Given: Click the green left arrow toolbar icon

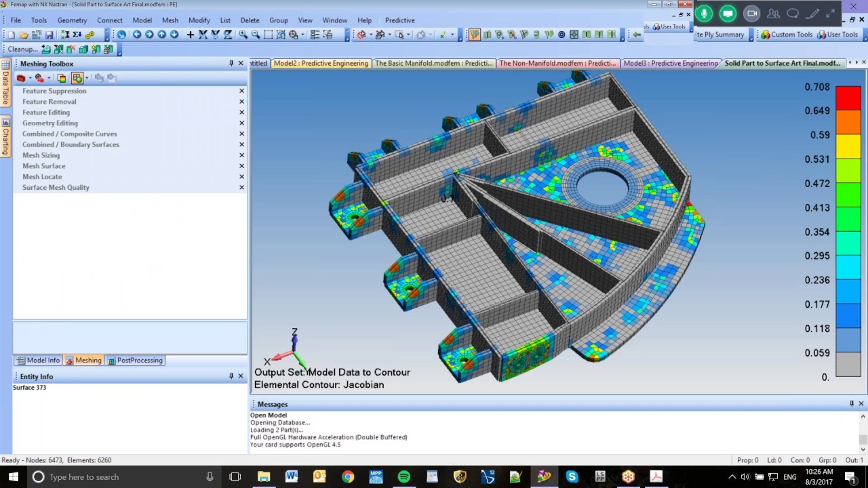Looking at the screenshot, I should [637, 35].
